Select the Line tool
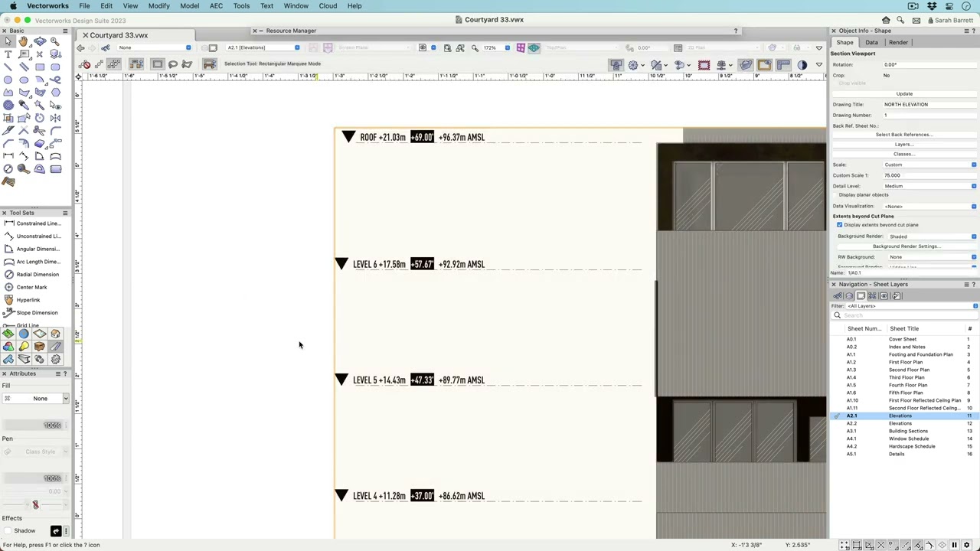 pyautogui.click(x=8, y=67)
